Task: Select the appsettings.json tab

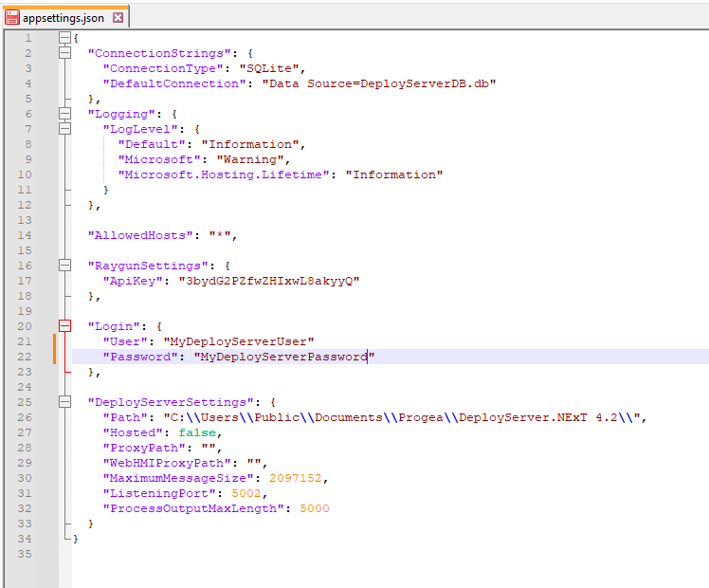Action: pyautogui.click(x=65, y=18)
